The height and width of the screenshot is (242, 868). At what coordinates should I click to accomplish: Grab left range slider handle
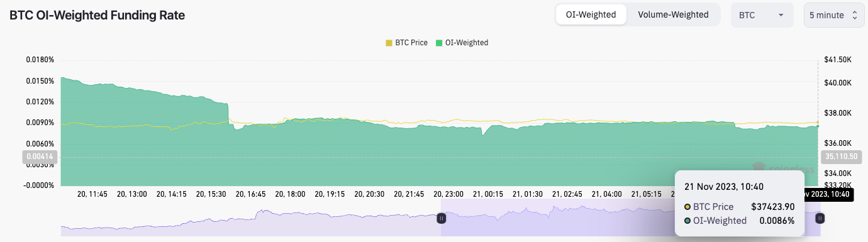(x=441, y=218)
